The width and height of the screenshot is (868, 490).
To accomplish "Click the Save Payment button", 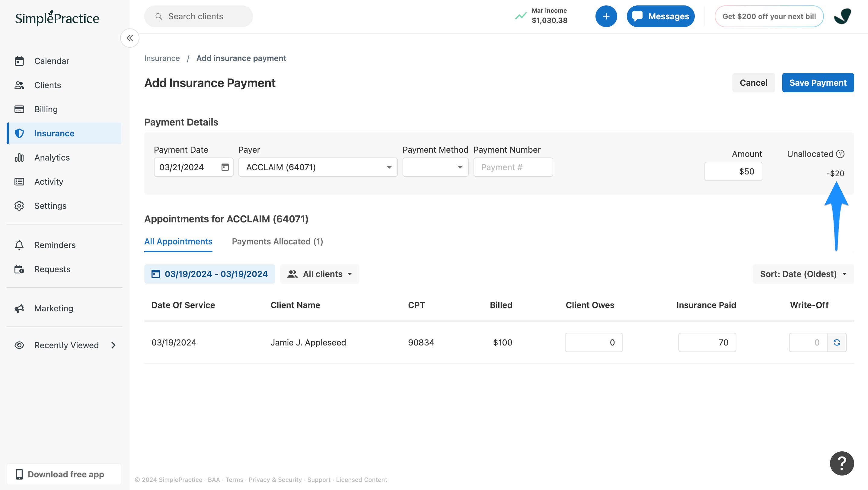I will click(818, 82).
